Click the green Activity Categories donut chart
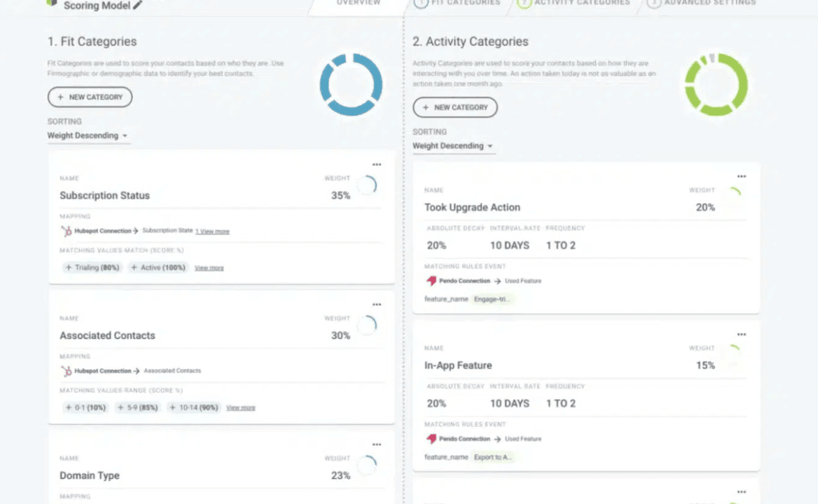 [x=716, y=84]
